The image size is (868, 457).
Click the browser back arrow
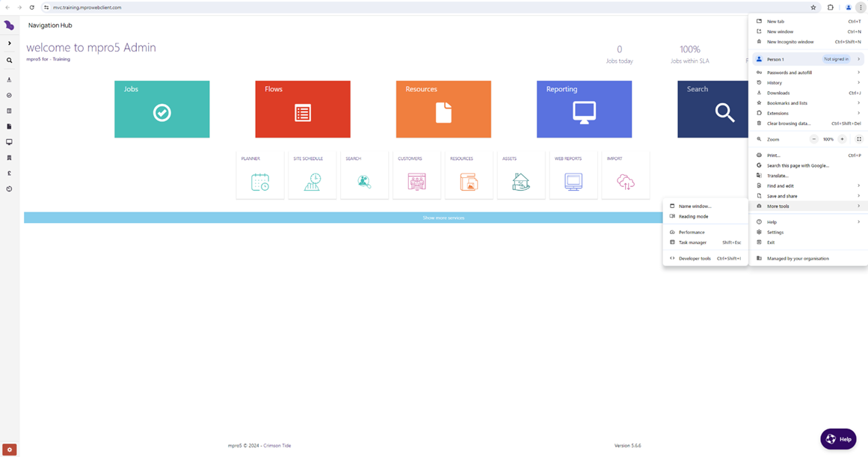(7, 7)
